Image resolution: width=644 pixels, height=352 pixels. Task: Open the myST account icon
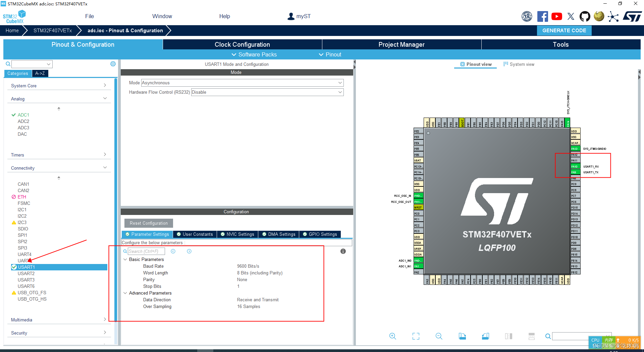[291, 16]
